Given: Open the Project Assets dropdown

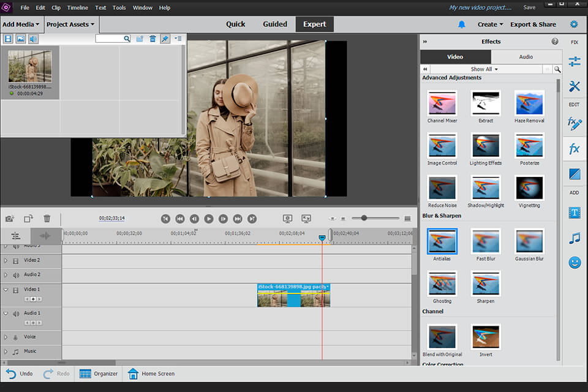Looking at the screenshot, I should [69, 24].
